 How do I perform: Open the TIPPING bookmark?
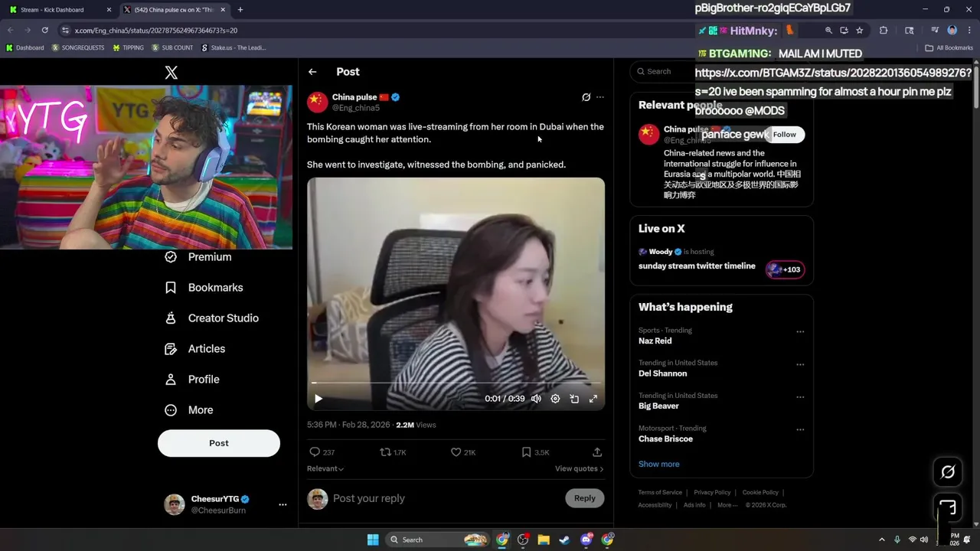tap(128, 47)
